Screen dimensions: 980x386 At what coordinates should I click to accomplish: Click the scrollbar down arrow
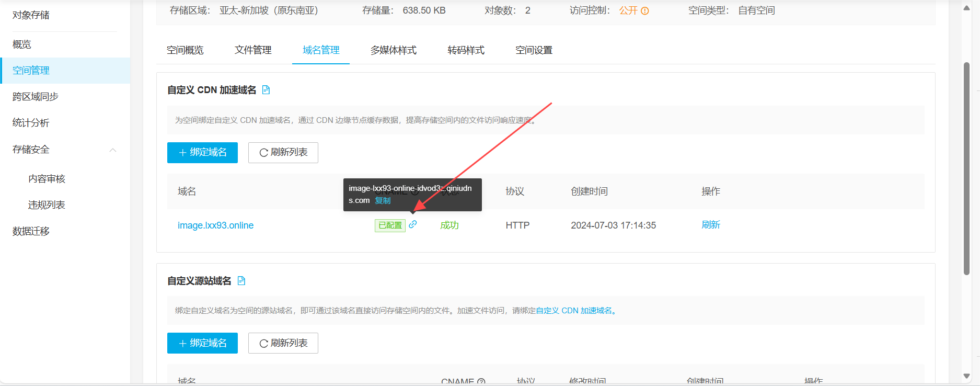[966, 376]
